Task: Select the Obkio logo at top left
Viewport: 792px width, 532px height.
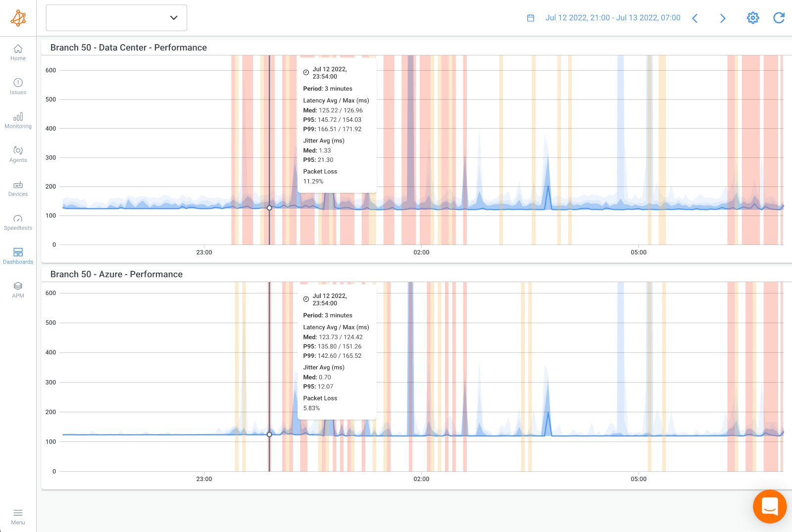Action: (18, 18)
